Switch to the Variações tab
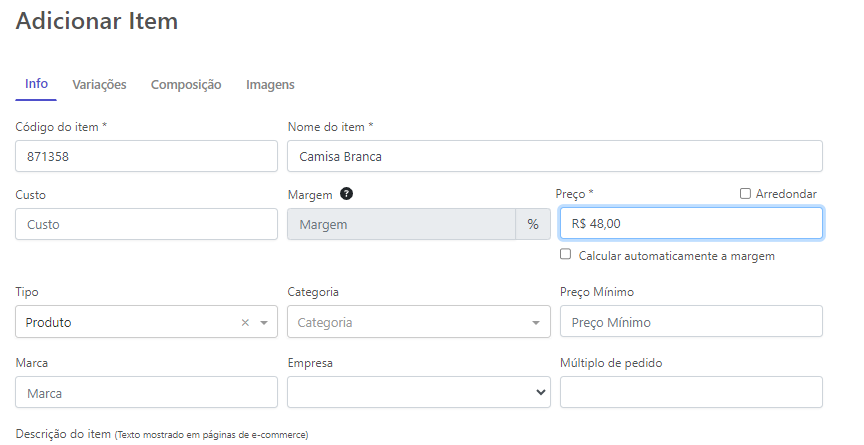This screenshot has width=864, height=445. coord(99,85)
